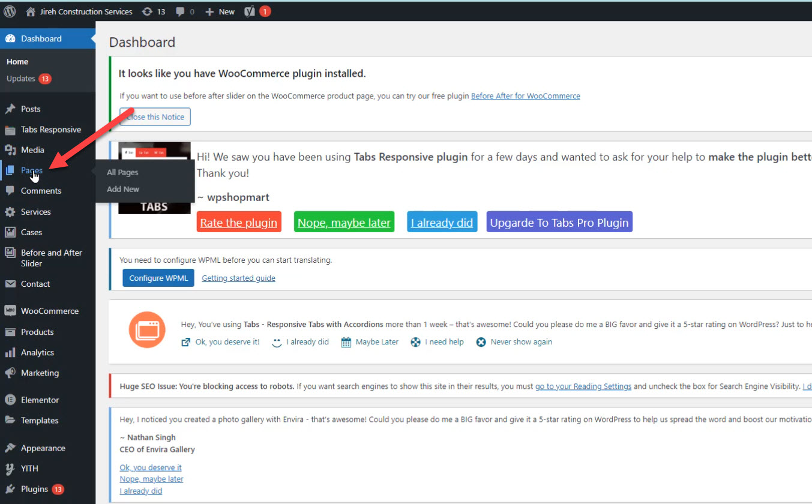Viewport: 812px width, 504px height.
Task: Click the YITH logo icon
Action: click(10, 469)
